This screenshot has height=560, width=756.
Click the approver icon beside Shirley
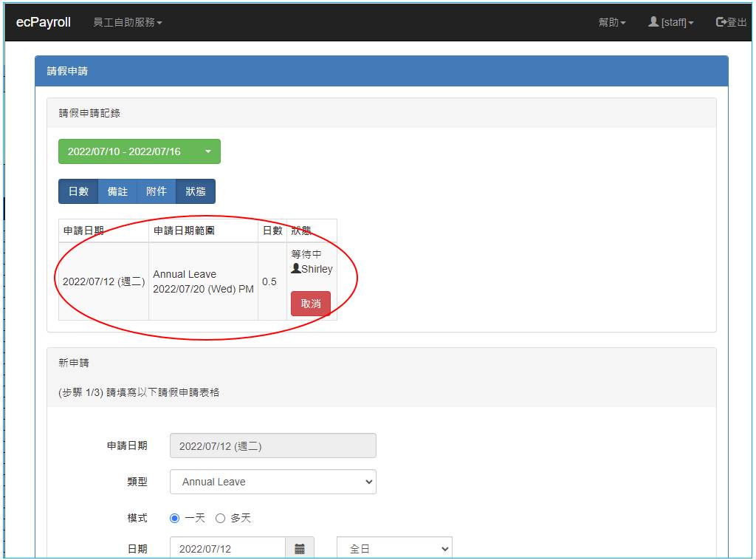click(295, 268)
